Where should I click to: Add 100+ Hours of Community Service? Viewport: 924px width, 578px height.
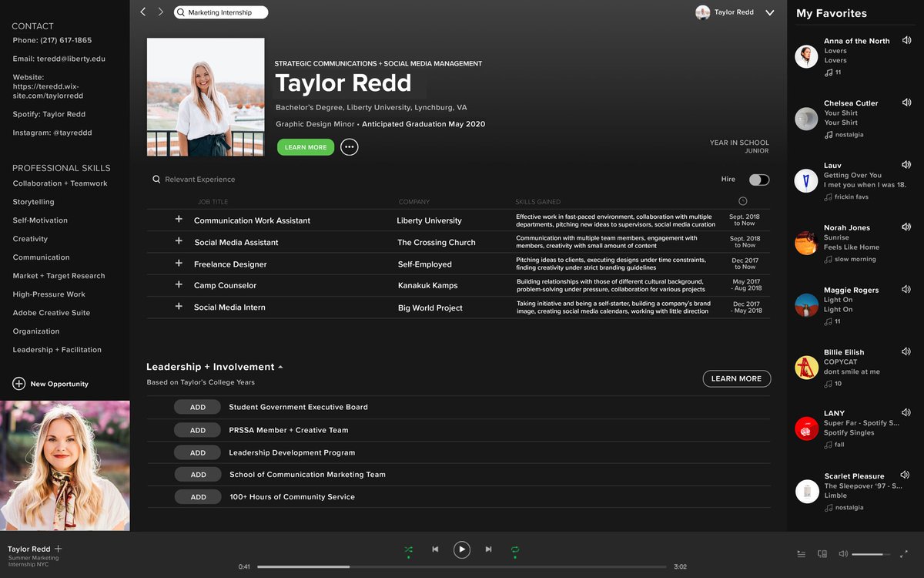point(198,497)
